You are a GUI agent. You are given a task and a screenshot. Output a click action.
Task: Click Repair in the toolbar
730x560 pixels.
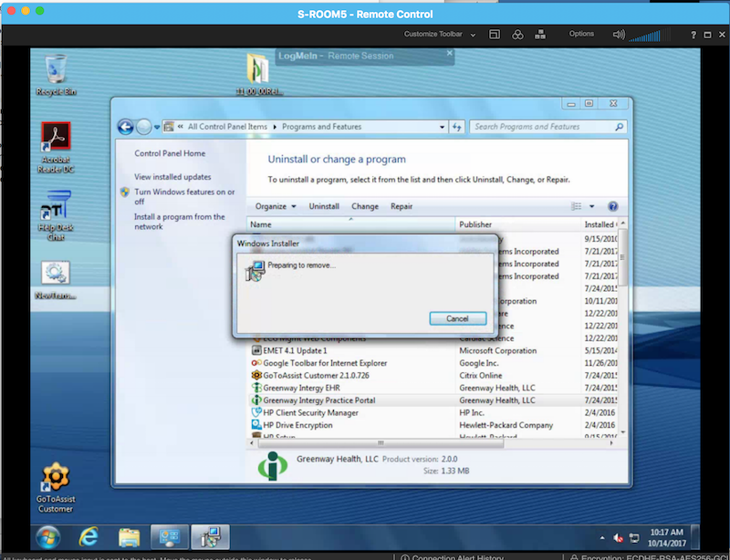tap(401, 206)
